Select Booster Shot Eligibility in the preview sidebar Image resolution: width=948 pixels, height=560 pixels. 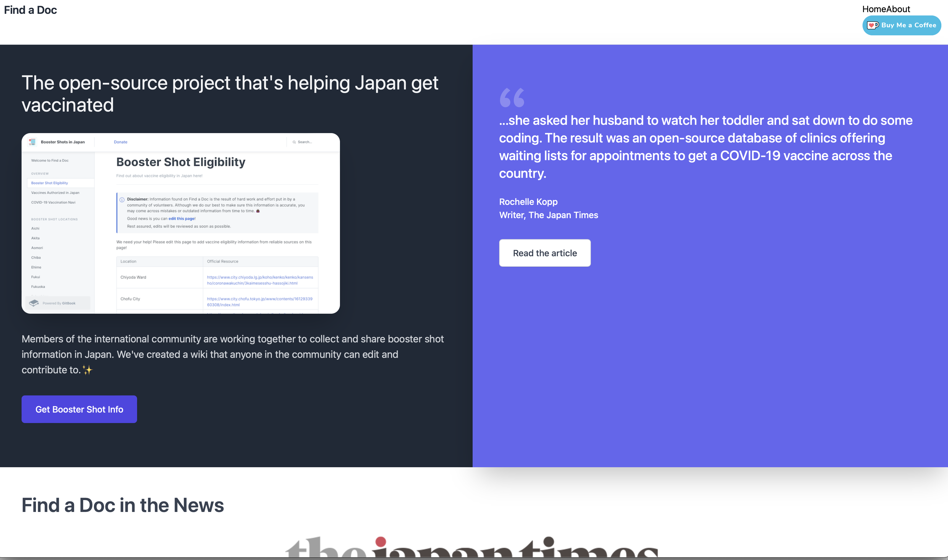pos(49,183)
